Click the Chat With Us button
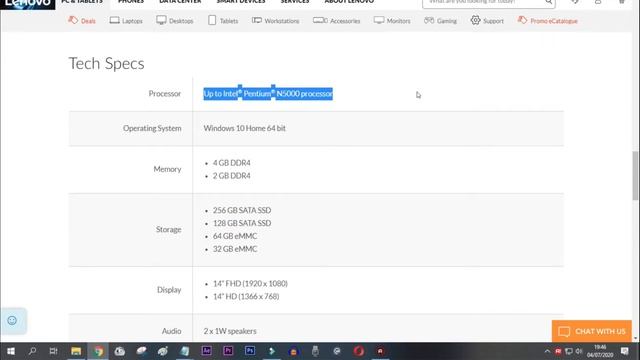 pyautogui.click(x=591, y=331)
